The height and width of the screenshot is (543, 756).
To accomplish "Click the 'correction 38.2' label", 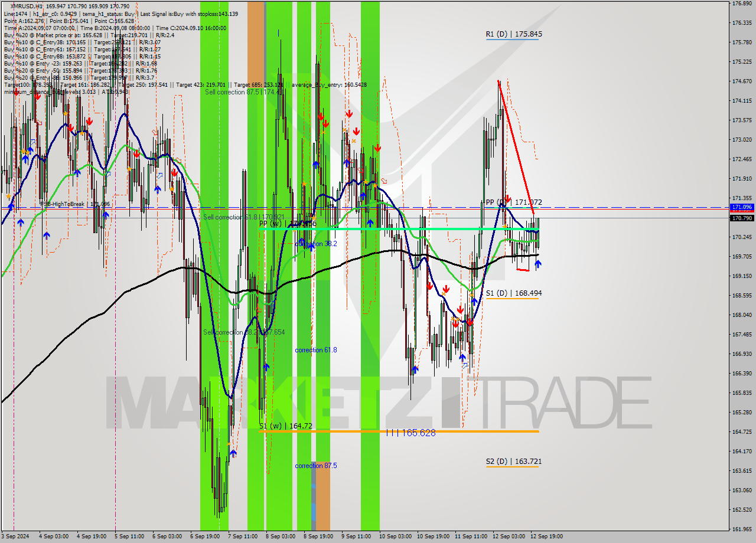I will point(316,244).
